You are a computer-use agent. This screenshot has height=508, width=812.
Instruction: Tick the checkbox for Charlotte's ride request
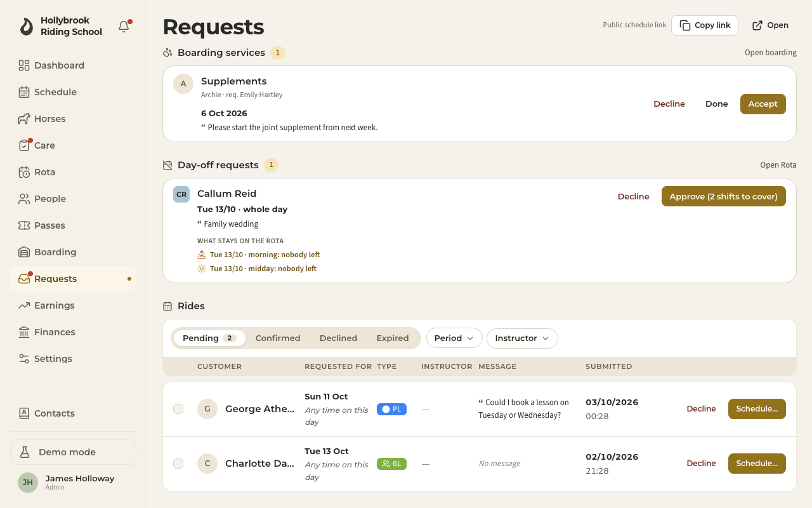point(178,464)
